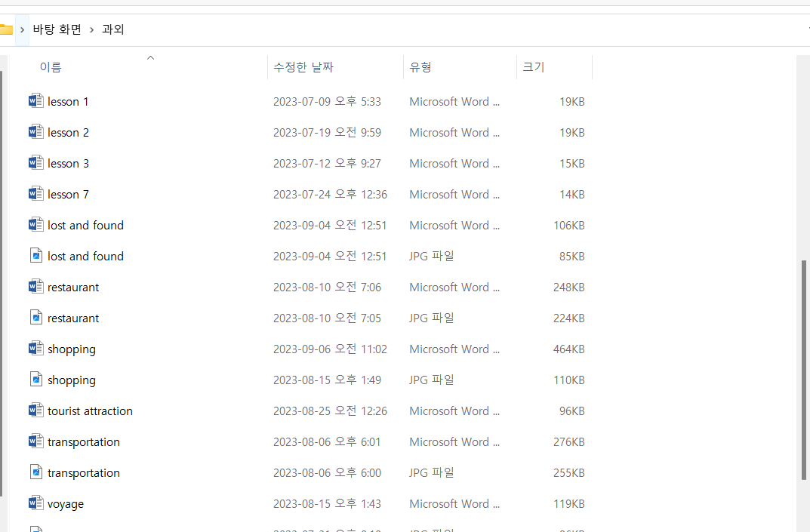Screen dimensions: 810x532
Task: Click the 96KB size value
Action: pos(572,412)
